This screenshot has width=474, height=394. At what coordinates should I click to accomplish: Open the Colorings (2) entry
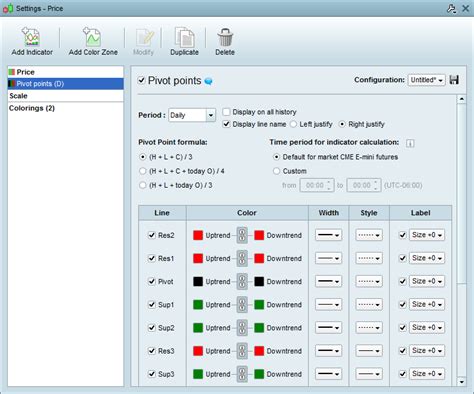pos(65,108)
